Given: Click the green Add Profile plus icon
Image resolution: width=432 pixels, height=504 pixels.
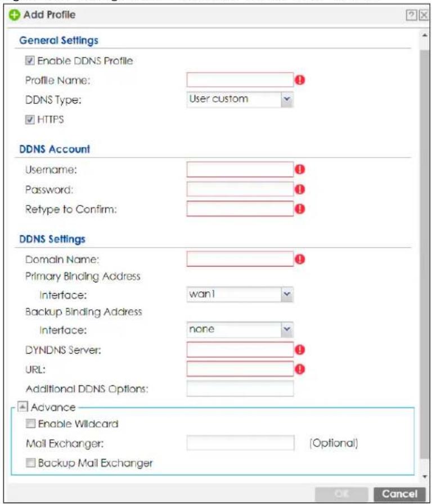Looking at the screenshot, I should click(x=14, y=15).
